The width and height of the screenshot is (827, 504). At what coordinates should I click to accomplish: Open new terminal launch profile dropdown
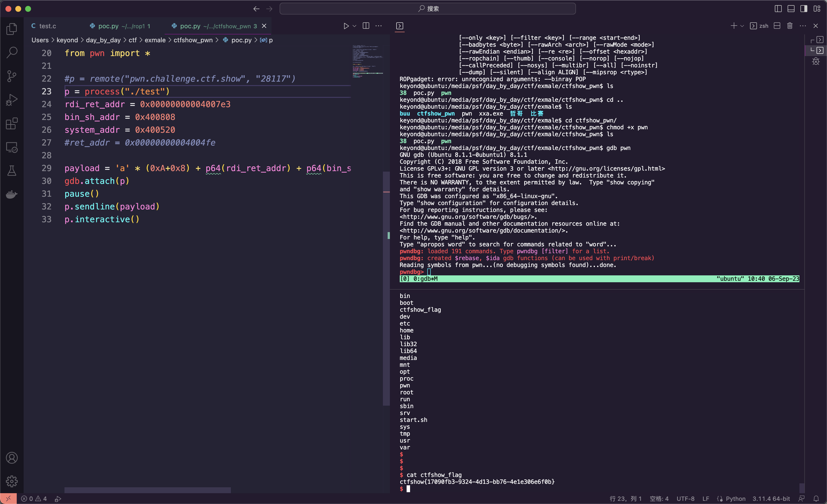(x=742, y=26)
